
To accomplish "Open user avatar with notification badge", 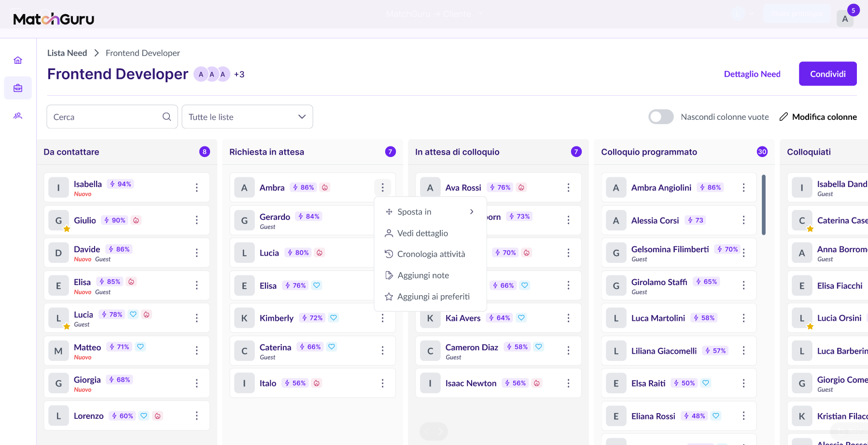I will 845,19.
